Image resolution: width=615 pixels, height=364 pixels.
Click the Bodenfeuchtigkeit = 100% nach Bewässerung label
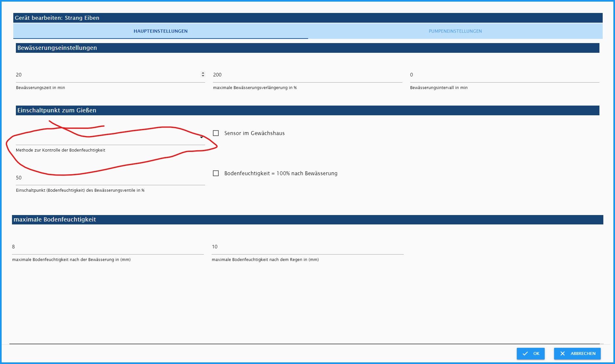point(281,173)
